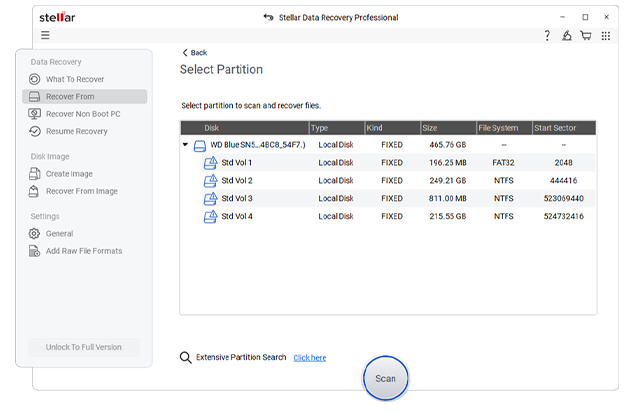The height and width of the screenshot is (413, 626).
Task: Click the Recover Non Boot PC icon
Action: pos(35,114)
